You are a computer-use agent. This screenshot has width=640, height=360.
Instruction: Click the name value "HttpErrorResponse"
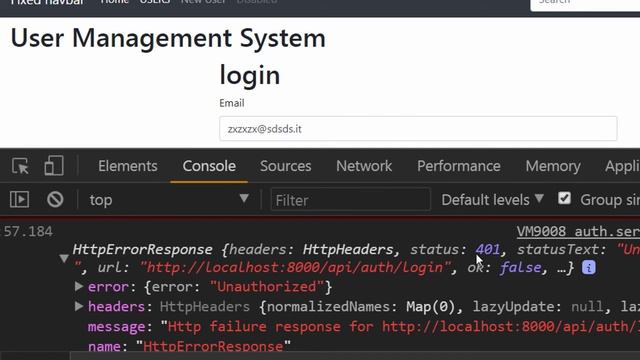click(x=213, y=347)
